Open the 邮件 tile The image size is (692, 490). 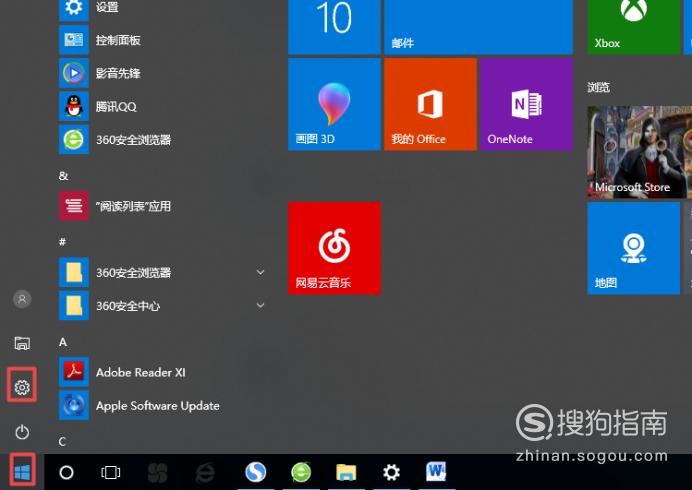(x=478, y=26)
